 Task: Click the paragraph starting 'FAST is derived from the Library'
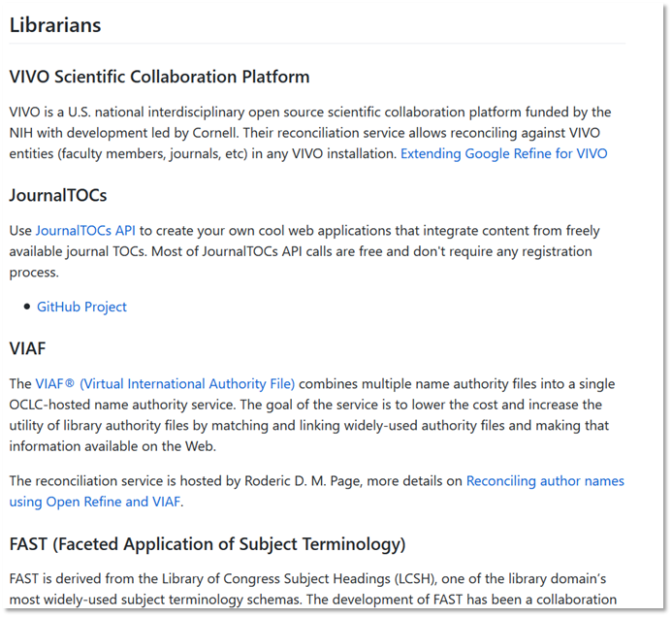tap(313, 589)
